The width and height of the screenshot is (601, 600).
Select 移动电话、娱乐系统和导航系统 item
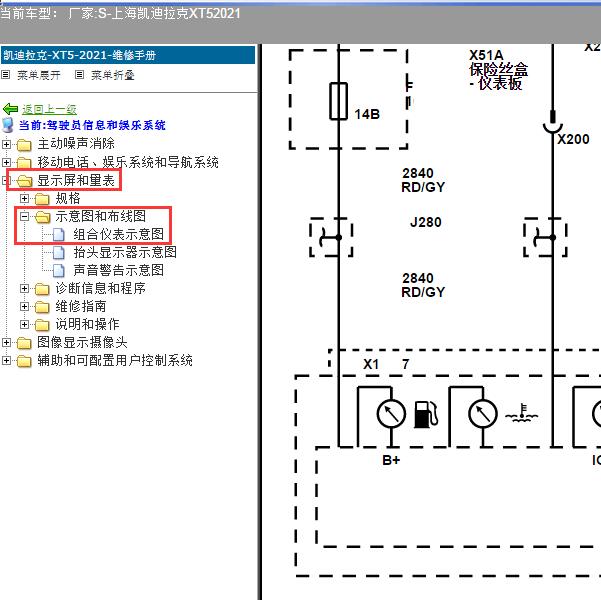pos(128,162)
